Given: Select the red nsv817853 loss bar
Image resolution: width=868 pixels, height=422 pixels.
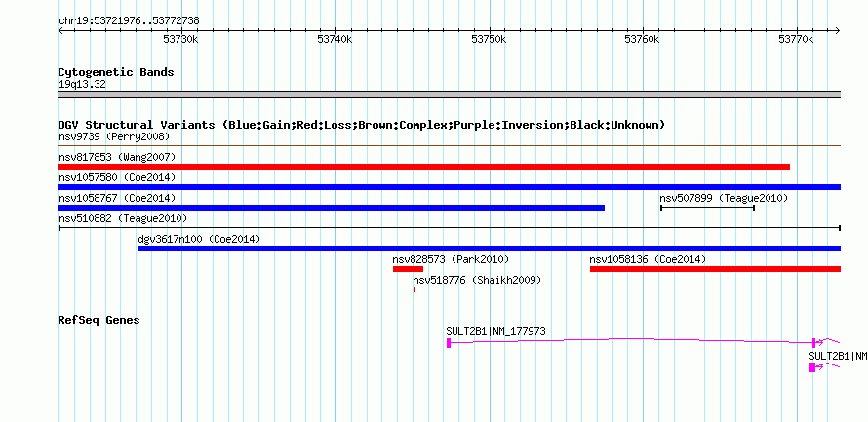Looking at the screenshot, I should point(424,167).
